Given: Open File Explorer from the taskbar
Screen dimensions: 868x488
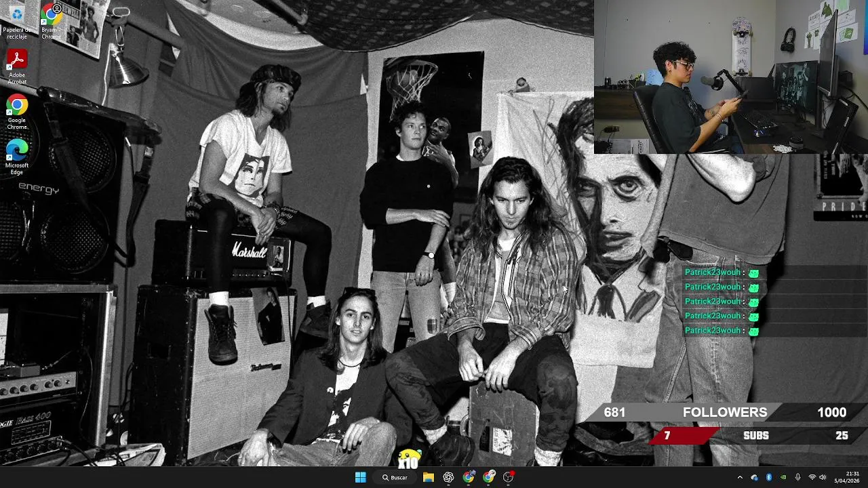Looking at the screenshot, I should [429, 477].
